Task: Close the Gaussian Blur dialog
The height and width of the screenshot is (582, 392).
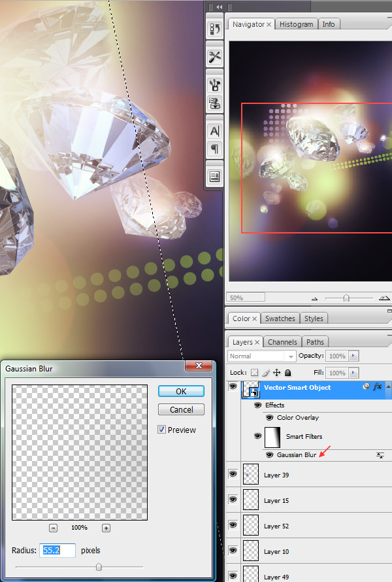Action: point(199,366)
